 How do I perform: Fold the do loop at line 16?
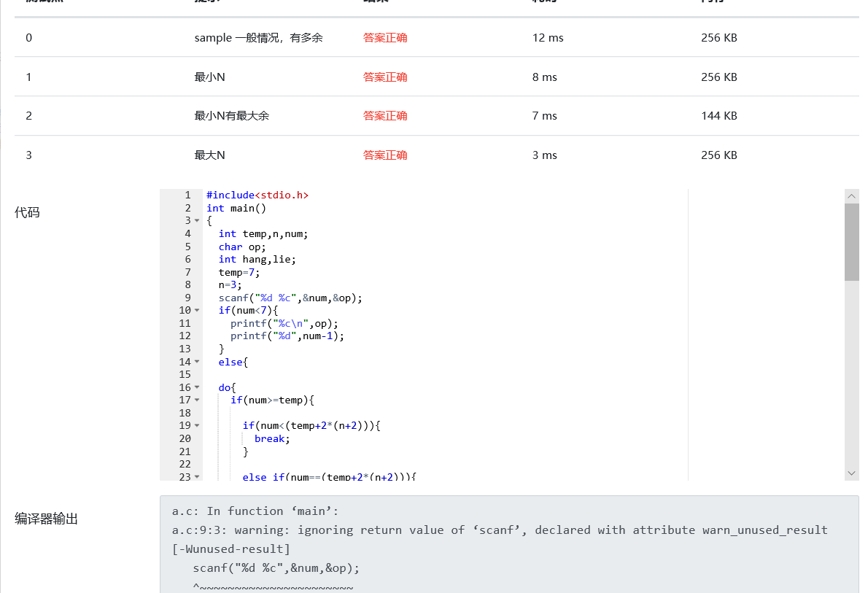197,387
